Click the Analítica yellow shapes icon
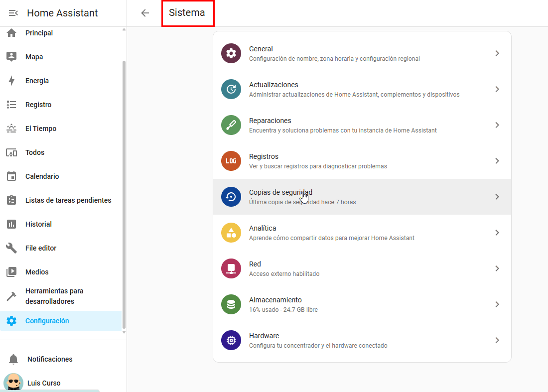The width and height of the screenshot is (548, 392). click(x=231, y=233)
